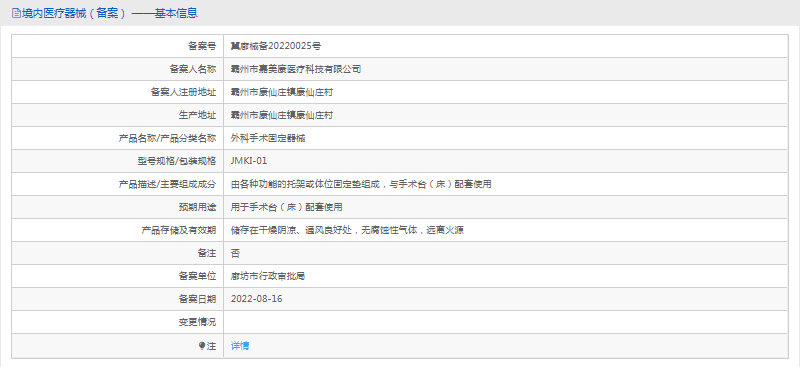801x367 pixels.
Task: Select the 备案号 value 冀廊械备20220025号
Action: (276, 46)
